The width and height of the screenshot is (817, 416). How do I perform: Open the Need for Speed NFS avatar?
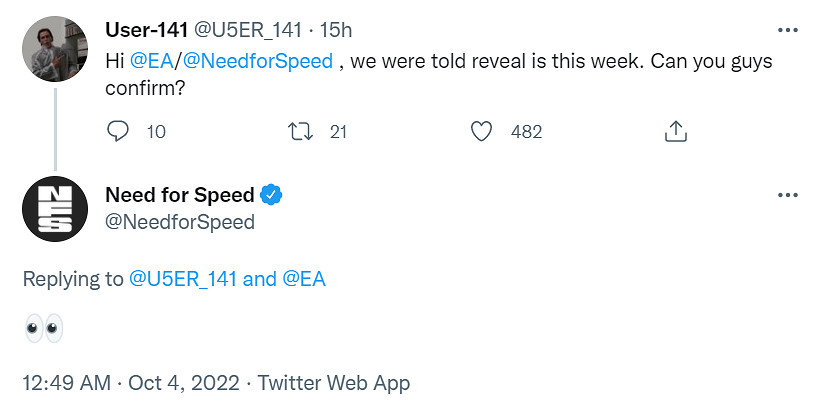coord(55,208)
